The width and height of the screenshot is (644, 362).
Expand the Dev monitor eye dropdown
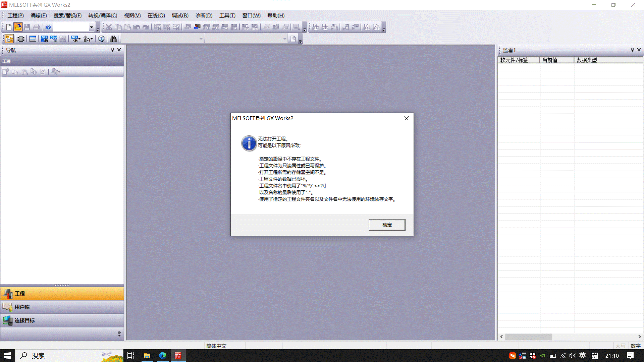[79, 39]
